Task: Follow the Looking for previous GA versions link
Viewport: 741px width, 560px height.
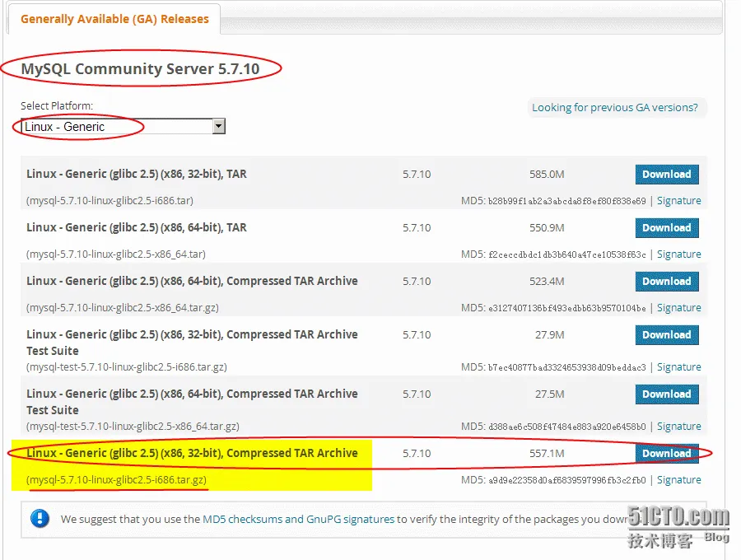Action: [615, 107]
